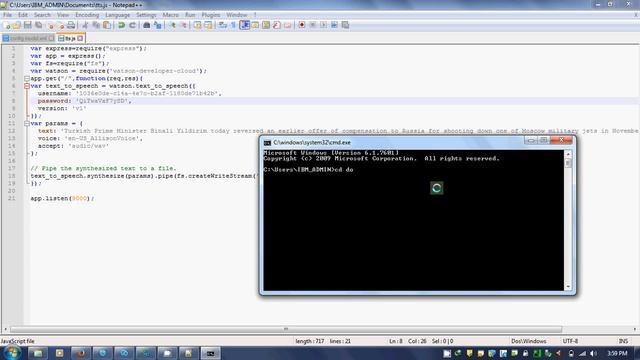Switch to the inactive tab beside tts.js
The width and height of the screenshot is (640, 360).
(x=28, y=38)
